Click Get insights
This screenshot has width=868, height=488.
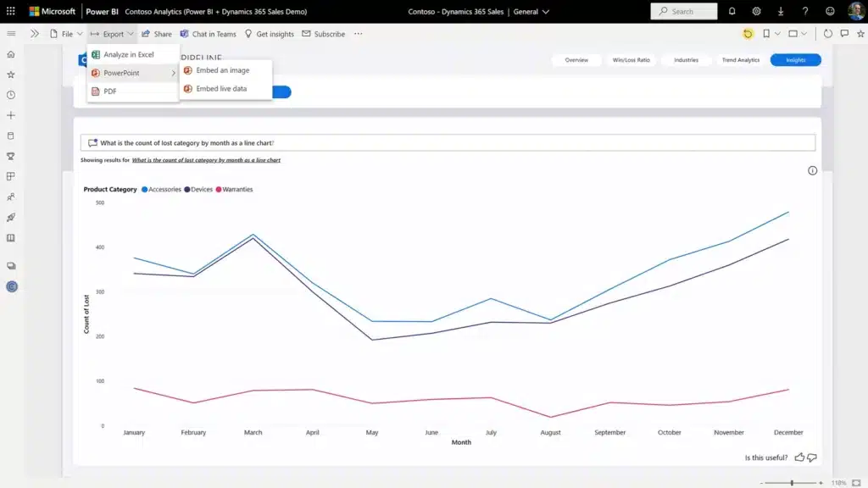point(269,34)
